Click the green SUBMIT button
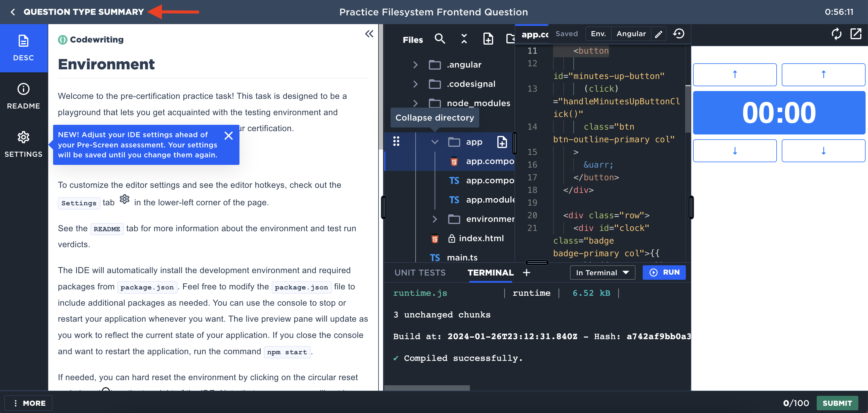Viewport: 868px width, 413px height. click(x=837, y=403)
